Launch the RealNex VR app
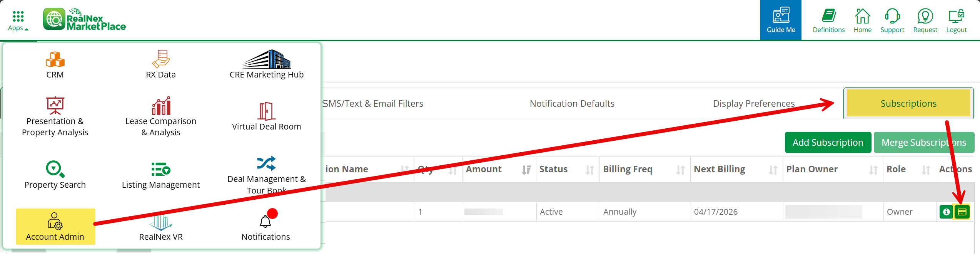Image resolution: width=980 pixels, height=254 pixels. (x=161, y=227)
